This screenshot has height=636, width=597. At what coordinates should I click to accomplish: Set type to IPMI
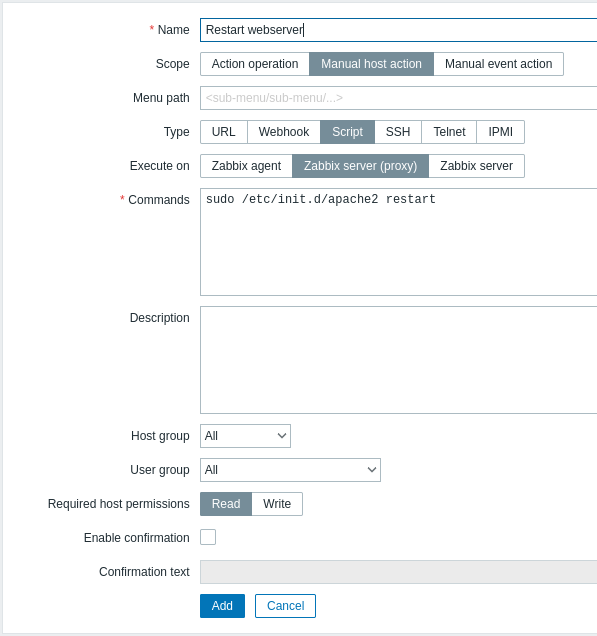[500, 132]
